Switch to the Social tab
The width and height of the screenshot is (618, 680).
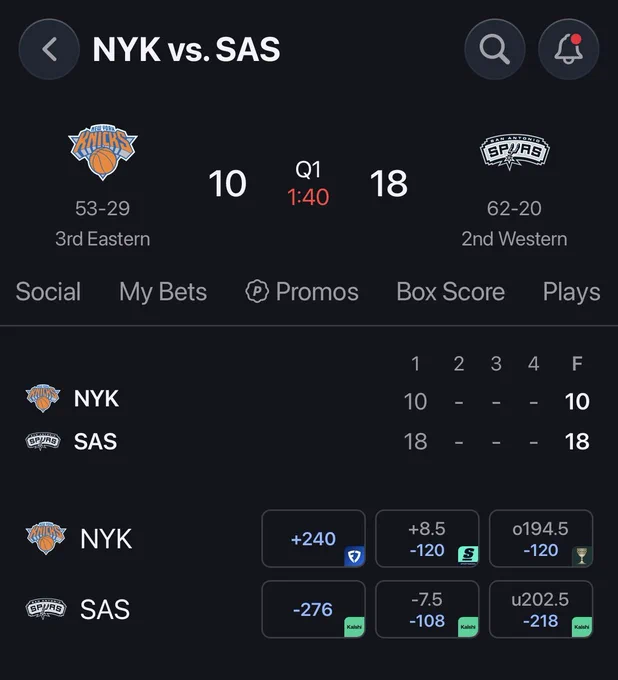pyautogui.click(x=48, y=291)
